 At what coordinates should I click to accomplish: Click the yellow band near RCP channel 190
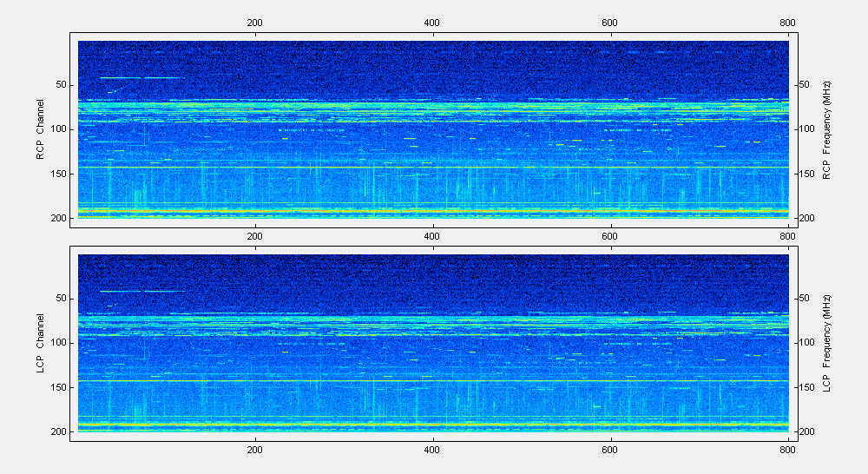pos(433,211)
